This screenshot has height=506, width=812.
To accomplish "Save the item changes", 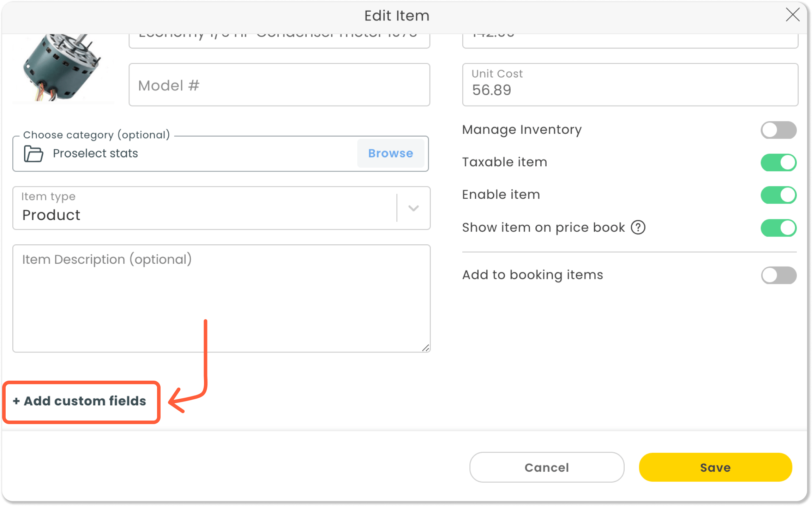I will click(x=715, y=467).
